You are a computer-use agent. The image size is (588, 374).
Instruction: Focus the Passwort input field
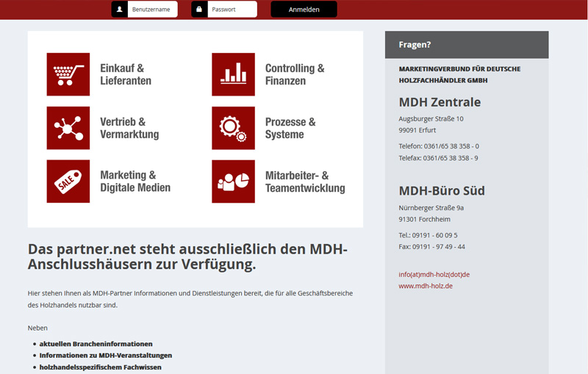tap(232, 9)
